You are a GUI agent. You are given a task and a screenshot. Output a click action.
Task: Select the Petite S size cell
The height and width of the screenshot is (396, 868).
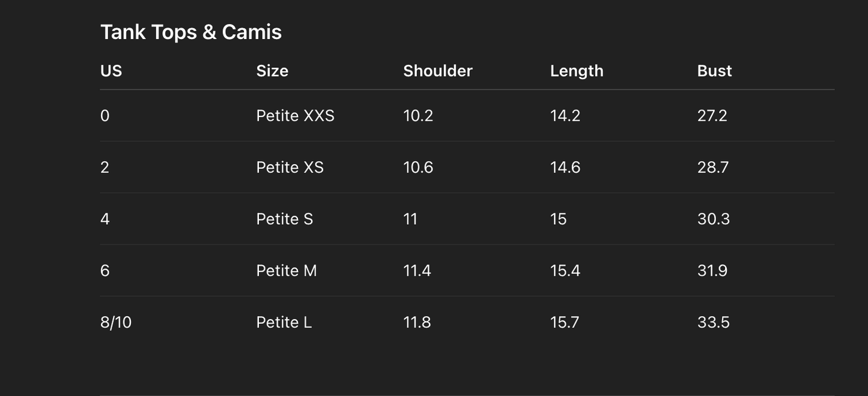click(x=284, y=219)
